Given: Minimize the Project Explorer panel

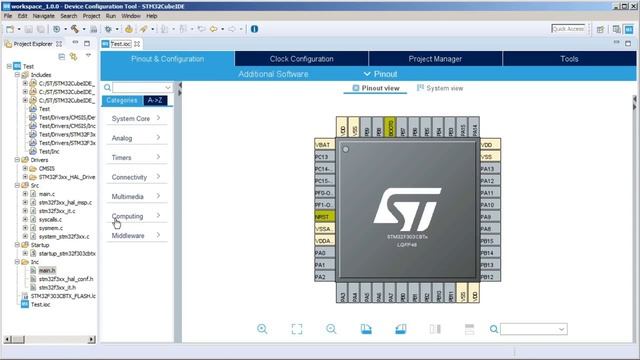Looking at the screenshot, I should pos(75,42).
